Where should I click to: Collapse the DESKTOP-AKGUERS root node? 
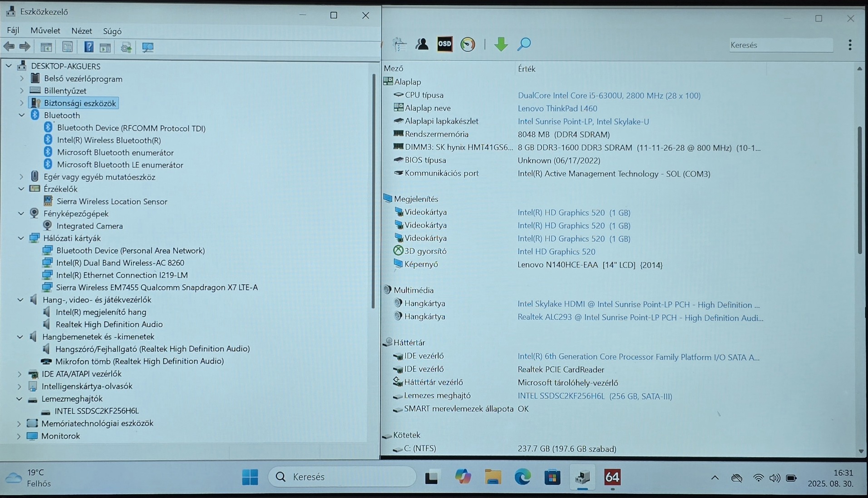click(9, 66)
